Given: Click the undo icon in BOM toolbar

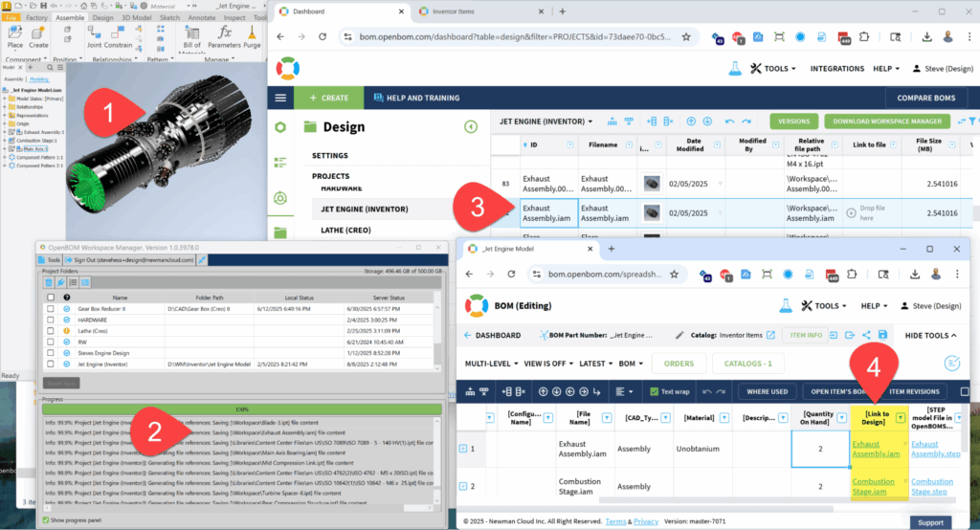Looking at the screenshot, I should coord(707,392).
